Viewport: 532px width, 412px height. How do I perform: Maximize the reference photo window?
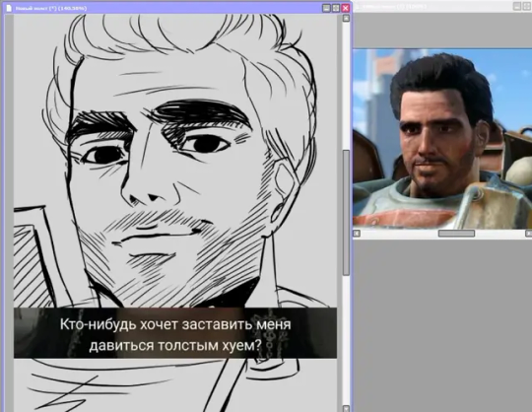coord(528,6)
